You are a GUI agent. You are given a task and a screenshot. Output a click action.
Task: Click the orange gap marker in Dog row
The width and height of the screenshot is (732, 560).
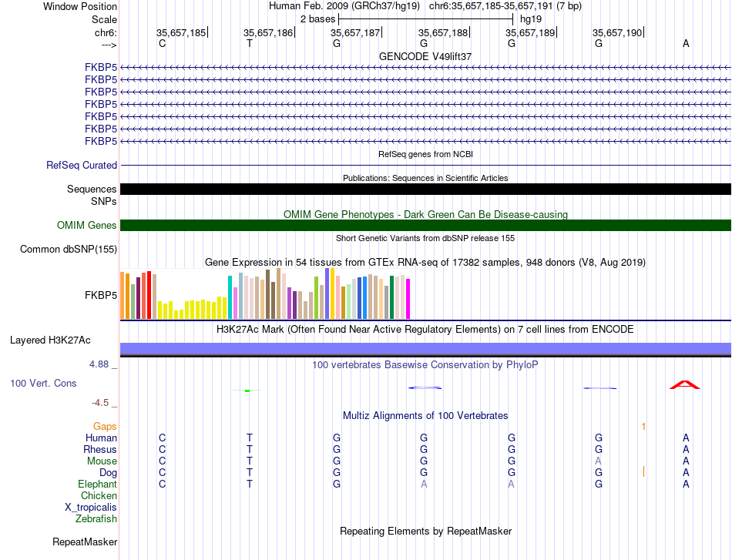point(643,471)
